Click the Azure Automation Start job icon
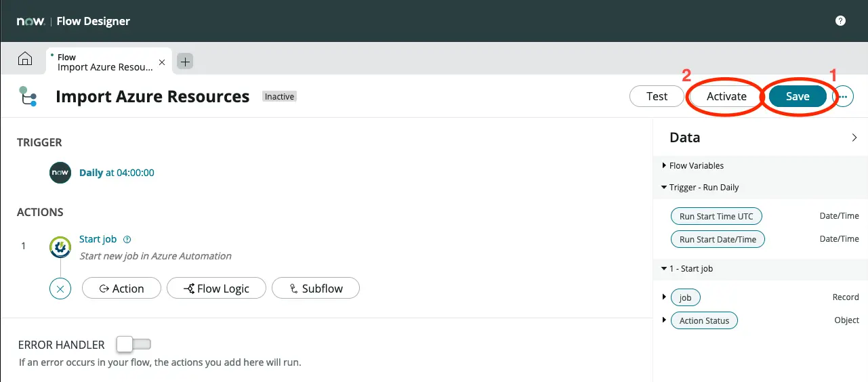The height and width of the screenshot is (382, 868). [x=60, y=247]
